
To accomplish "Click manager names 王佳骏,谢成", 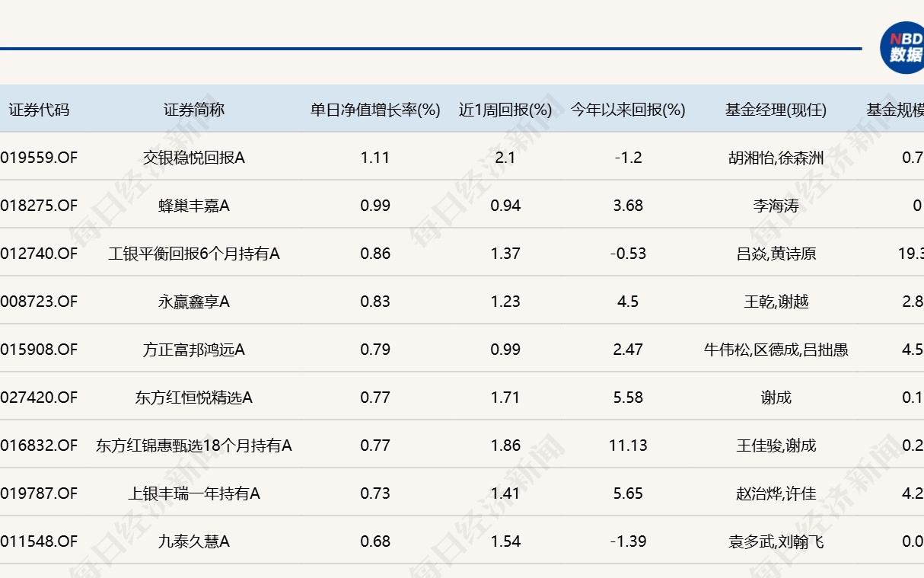I will tap(776, 445).
